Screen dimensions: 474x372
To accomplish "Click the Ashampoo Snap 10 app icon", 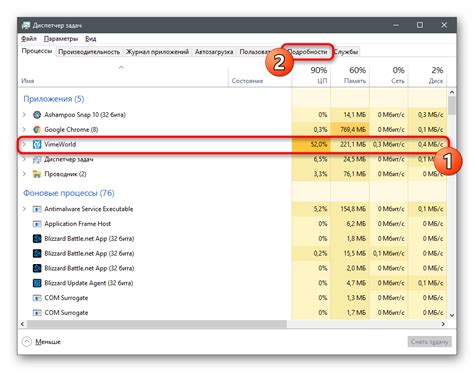I will pos(37,115).
